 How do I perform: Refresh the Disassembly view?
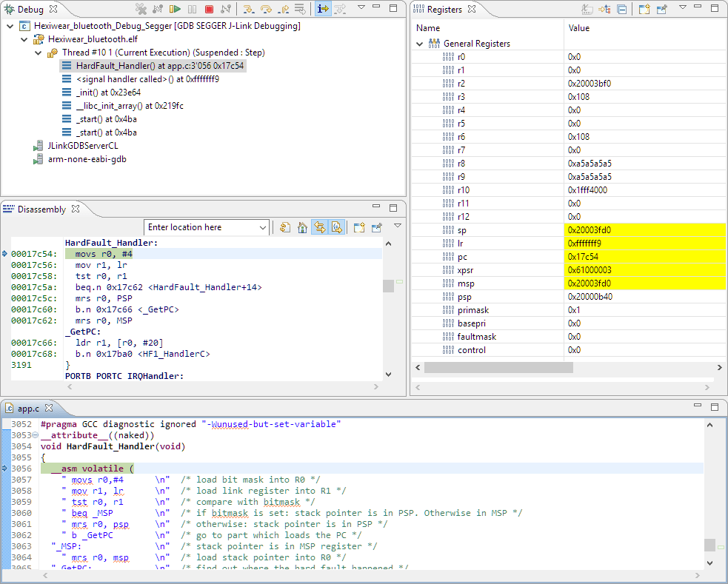(284, 227)
